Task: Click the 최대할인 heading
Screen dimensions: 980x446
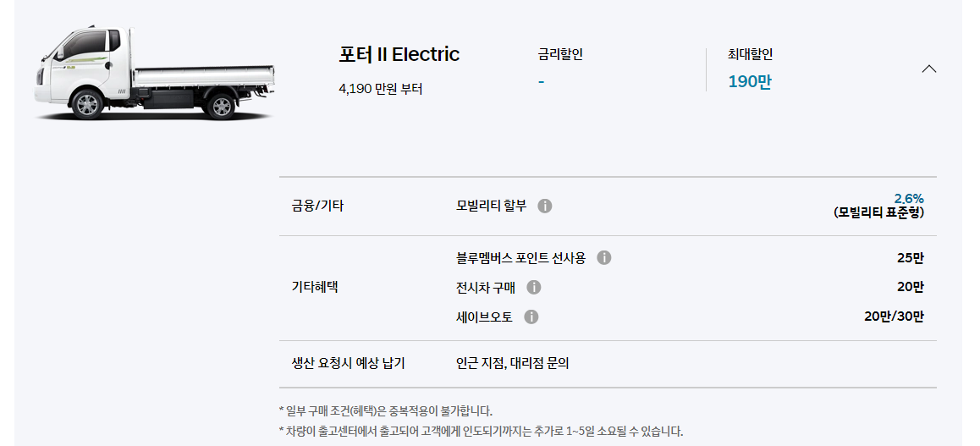Action: coord(750,54)
